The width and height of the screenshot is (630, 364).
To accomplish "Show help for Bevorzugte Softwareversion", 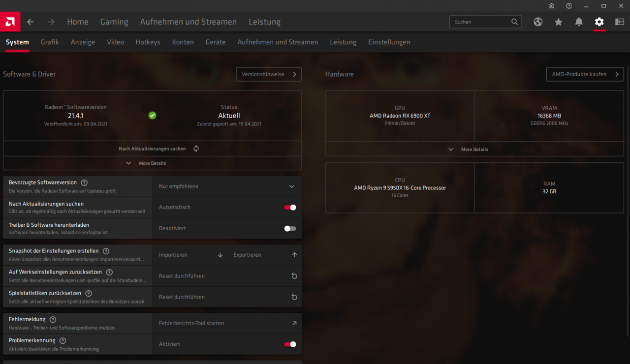I will click(84, 182).
